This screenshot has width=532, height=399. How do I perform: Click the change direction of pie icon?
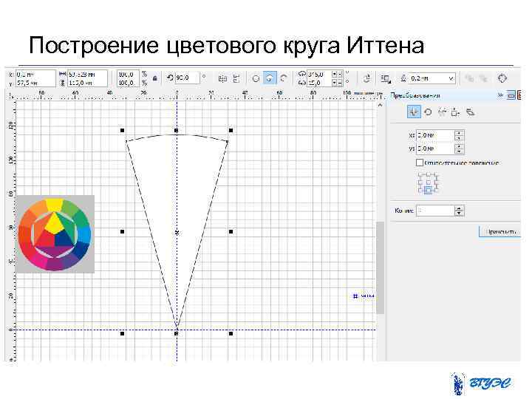pyautogui.click(x=366, y=78)
